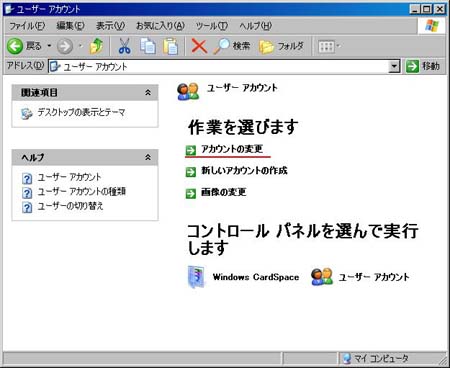Viewport: 450px width, 368px height.
Task: Open the ヘルプ(H) menu
Action: [x=255, y=26]
